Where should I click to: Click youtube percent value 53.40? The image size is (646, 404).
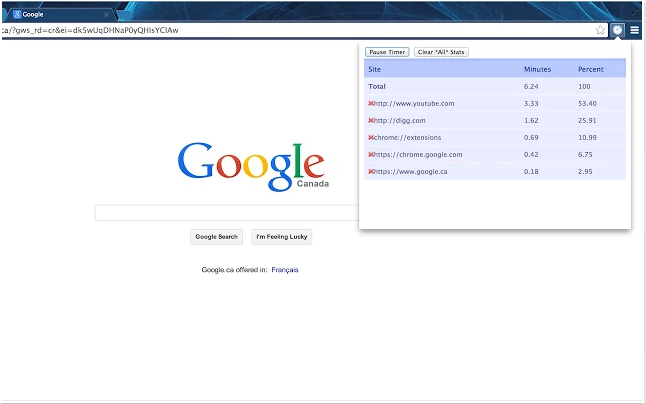pos(587,103)
